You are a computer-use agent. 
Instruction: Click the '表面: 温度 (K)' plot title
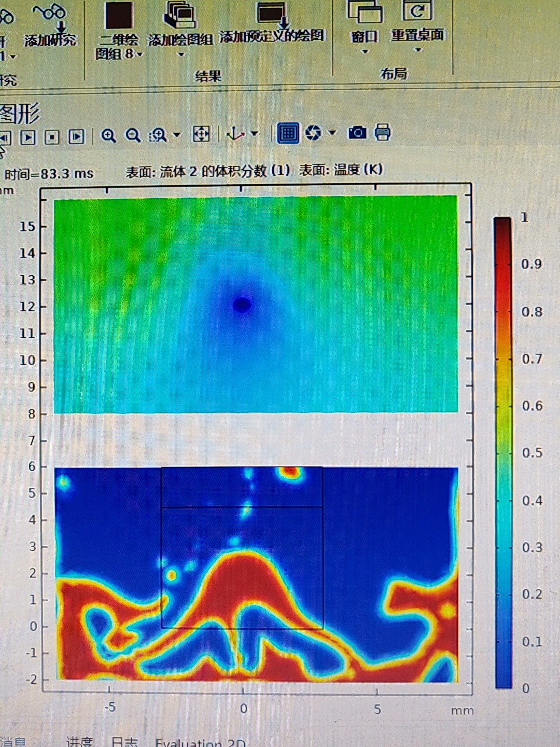[341, 170]
